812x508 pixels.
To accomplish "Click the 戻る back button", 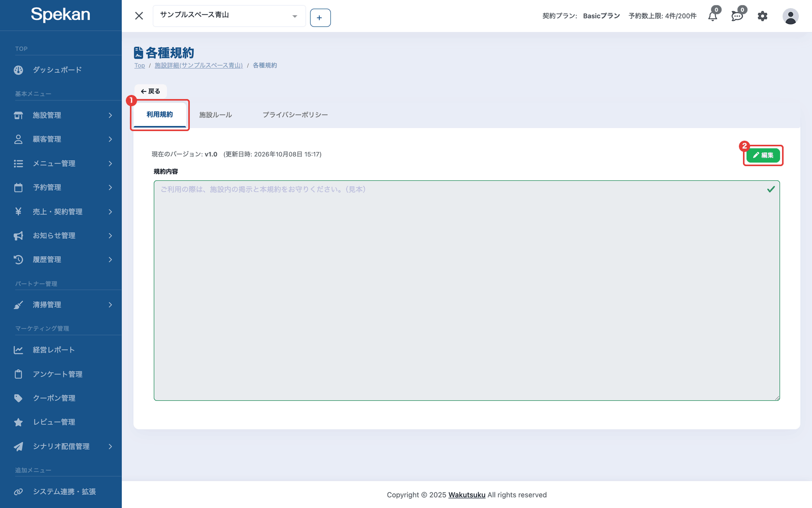I will [x=151, y=91].
